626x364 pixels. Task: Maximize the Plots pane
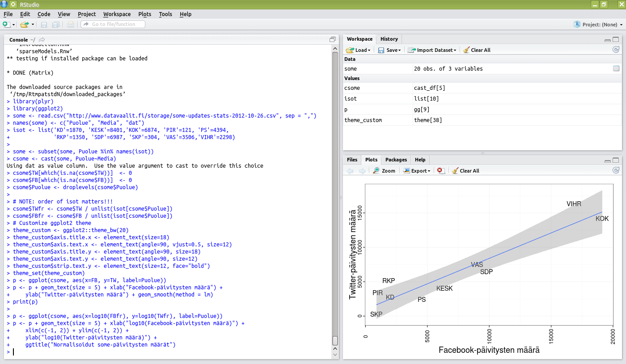(x=616, y=160)
